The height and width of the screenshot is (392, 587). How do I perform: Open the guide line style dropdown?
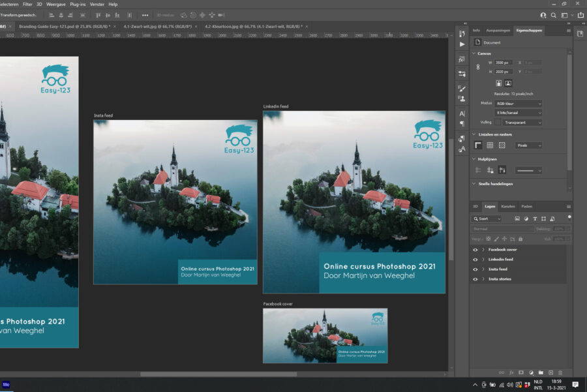click(528, 170)
